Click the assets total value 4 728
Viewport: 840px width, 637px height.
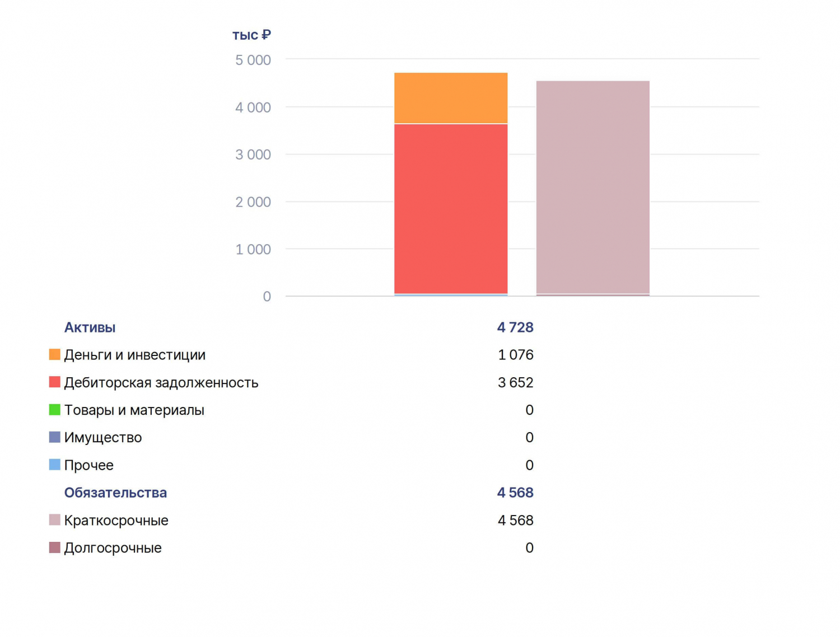click(x=515, y=327)
